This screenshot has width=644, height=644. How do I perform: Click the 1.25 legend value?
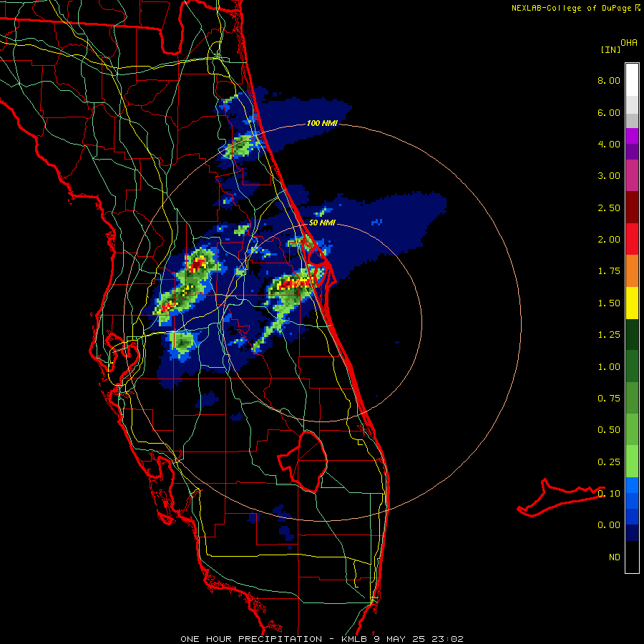tap(609, 335)
